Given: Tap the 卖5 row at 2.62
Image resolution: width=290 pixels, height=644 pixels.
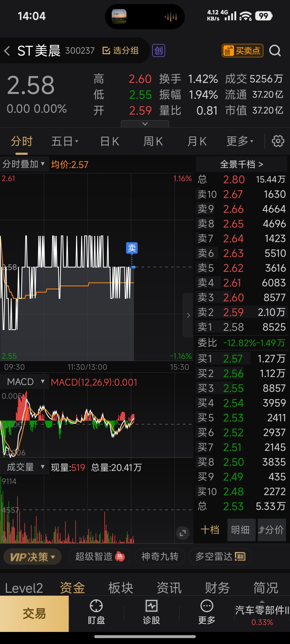Looking at the screenshot, I should pos(242,268).
